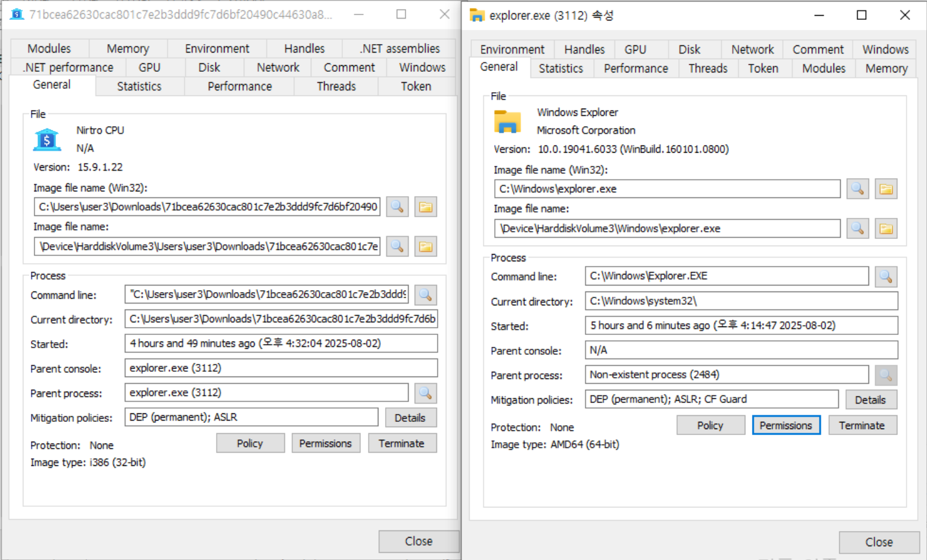Close the left properties window
927x560 pixels.
pyautogui.click(x=419, y=541)
